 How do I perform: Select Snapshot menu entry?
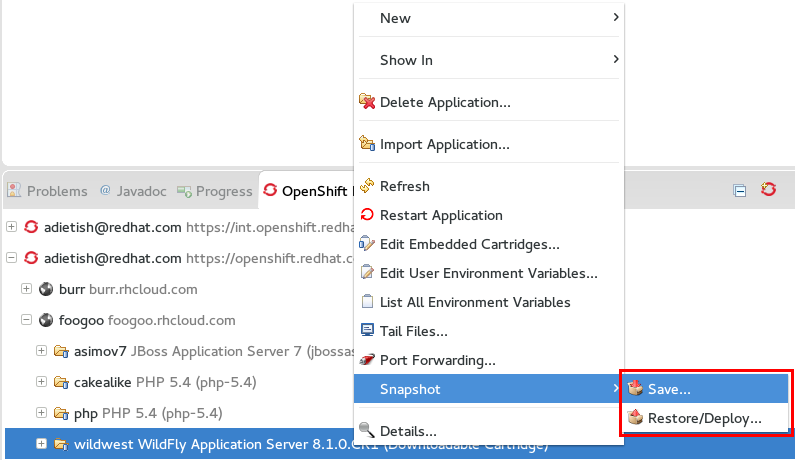[x=489, y=388]
